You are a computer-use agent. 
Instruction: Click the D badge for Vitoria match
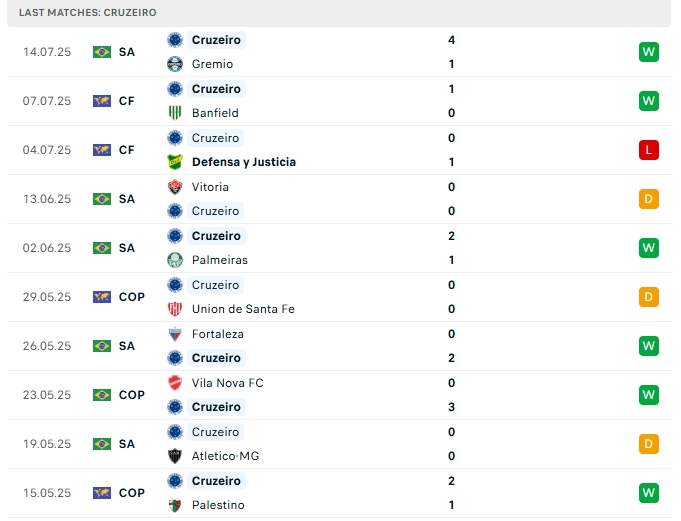click(648, 199)
